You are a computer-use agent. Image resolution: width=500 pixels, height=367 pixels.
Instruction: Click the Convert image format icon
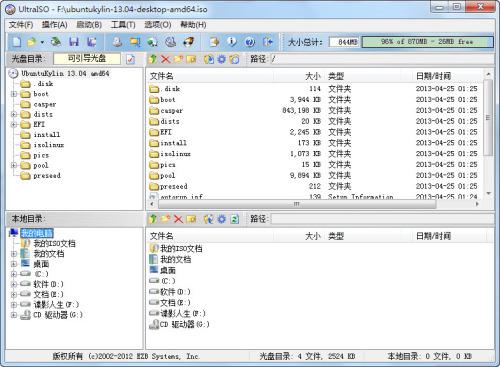pos(152,42)
